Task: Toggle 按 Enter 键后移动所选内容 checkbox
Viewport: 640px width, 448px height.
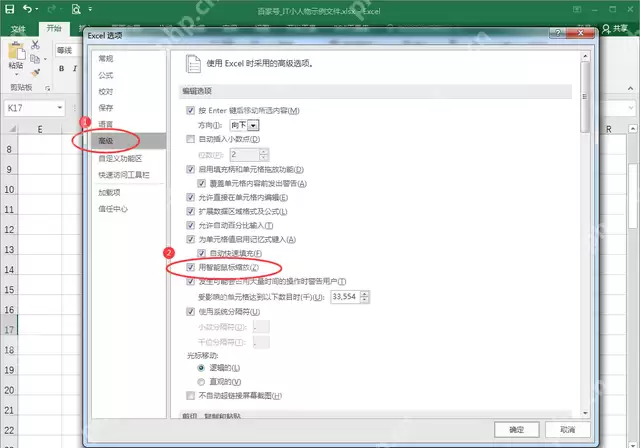Action: [190, 110]
